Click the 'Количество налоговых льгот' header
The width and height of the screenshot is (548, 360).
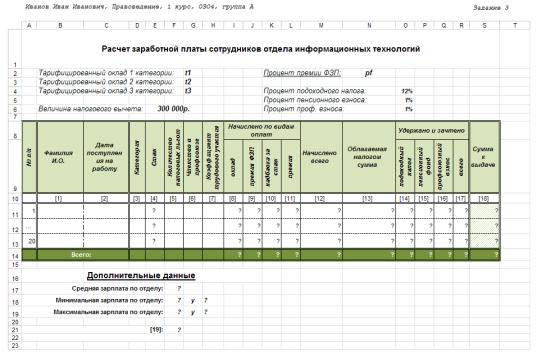coord(174,157)
